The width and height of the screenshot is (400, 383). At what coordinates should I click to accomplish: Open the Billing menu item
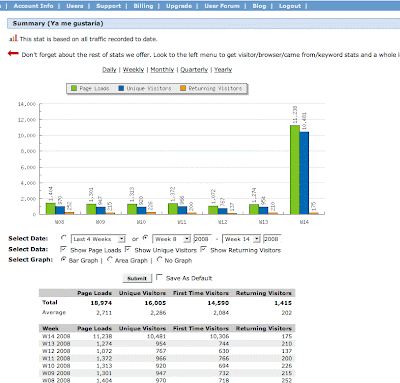143,6
